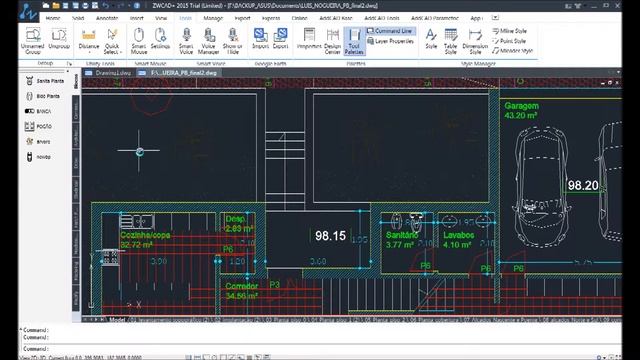The height and width of the screenshot is (360, 640).
Task: Open the Dimension Style manager
Action: point(475,41)
